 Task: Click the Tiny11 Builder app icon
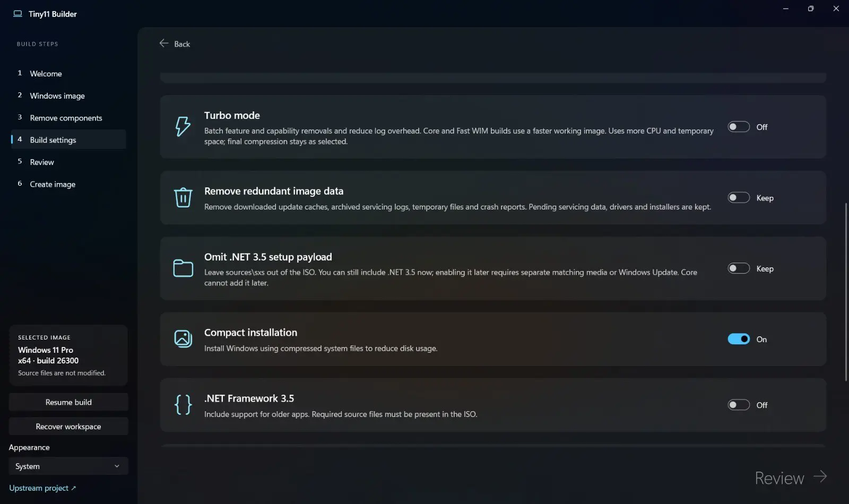[18, 14]
